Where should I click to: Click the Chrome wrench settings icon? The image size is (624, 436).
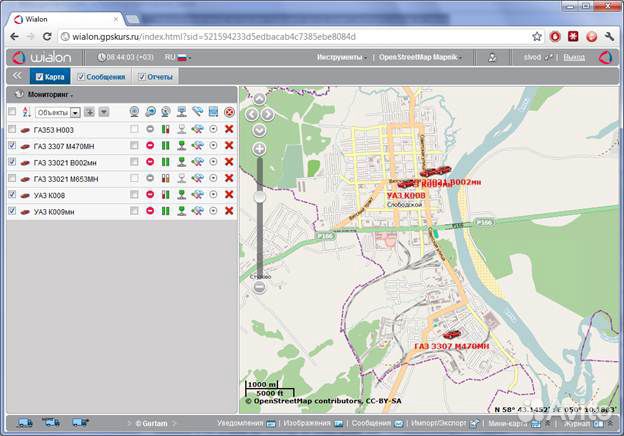(609, 36)
